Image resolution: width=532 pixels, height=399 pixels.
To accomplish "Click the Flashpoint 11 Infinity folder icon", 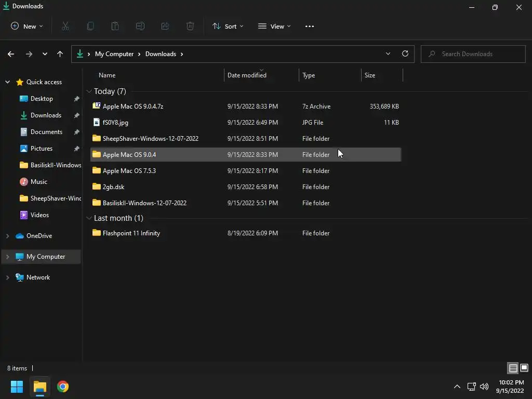I will point(96,233).
